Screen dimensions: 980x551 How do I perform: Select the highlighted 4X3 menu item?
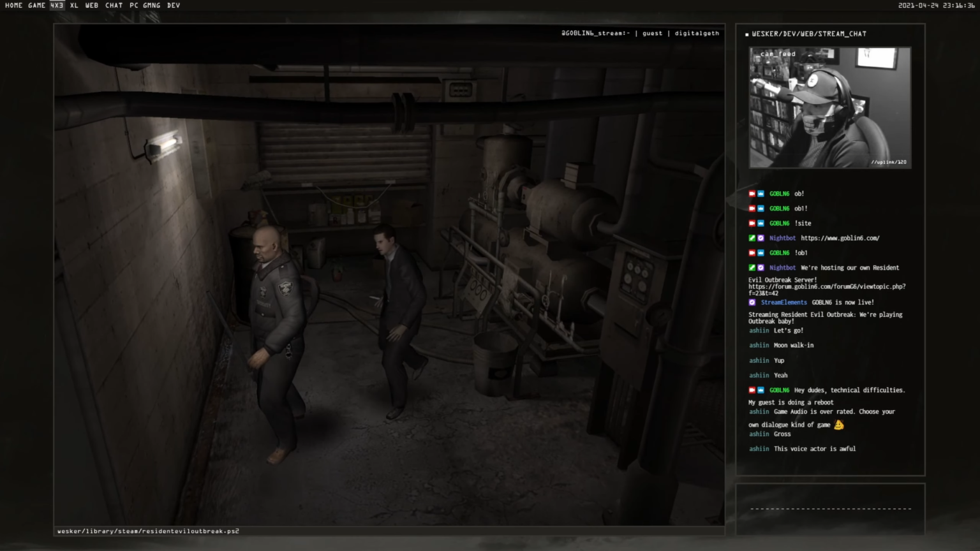pos(57,5)
